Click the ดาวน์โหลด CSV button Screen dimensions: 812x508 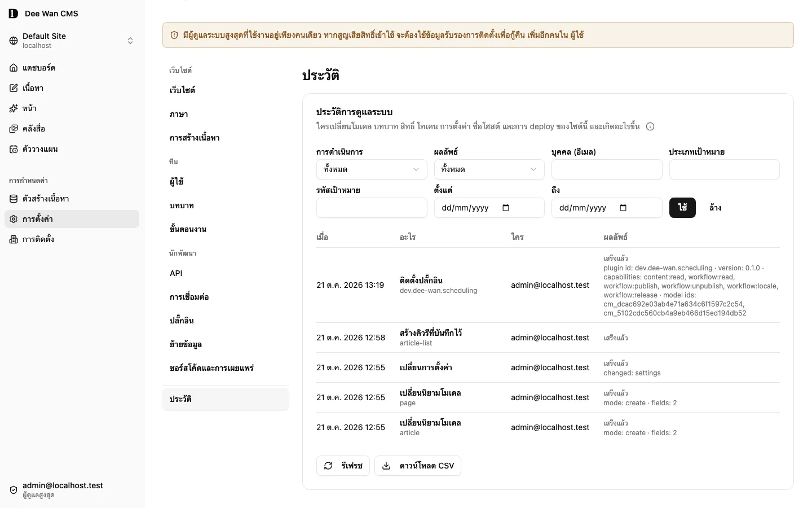coord(418,466)
